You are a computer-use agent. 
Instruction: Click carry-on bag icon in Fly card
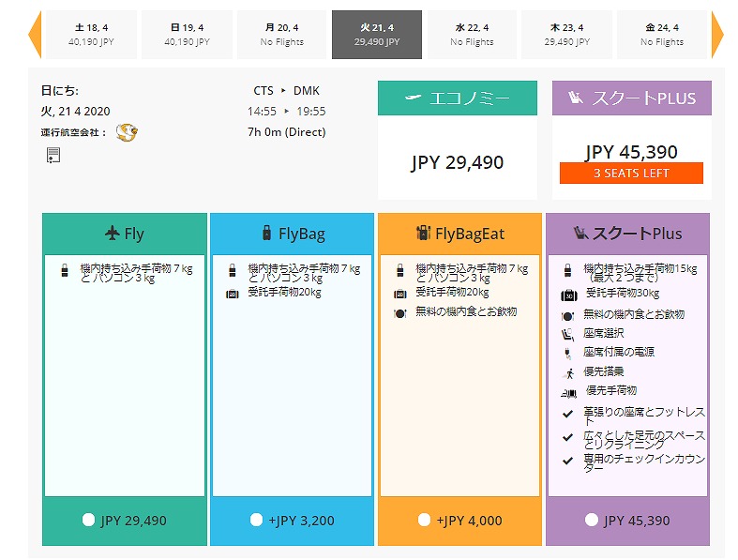(x=65, y=270)
